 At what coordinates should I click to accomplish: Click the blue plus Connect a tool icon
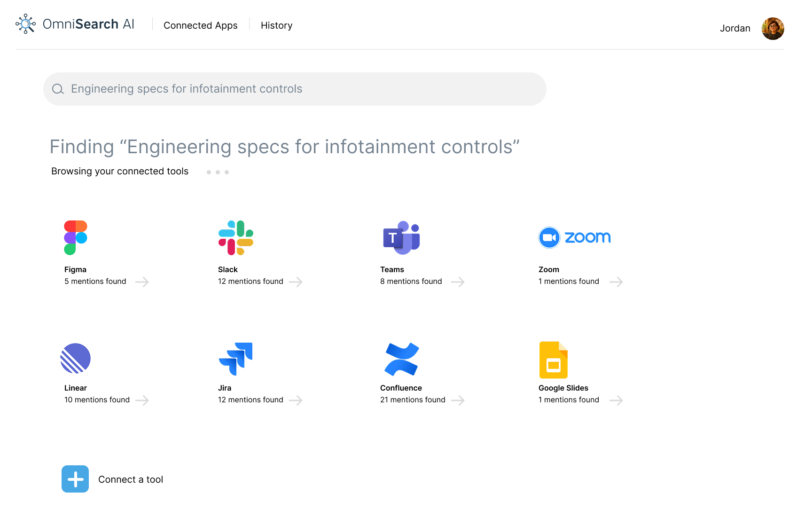pyautogui.click(x=75, y=479)
